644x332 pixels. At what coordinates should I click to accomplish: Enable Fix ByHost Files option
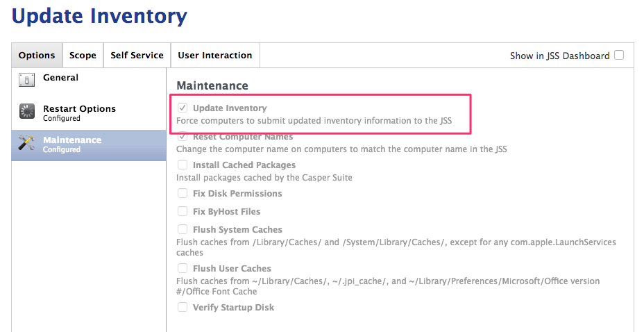pos(183,211)
